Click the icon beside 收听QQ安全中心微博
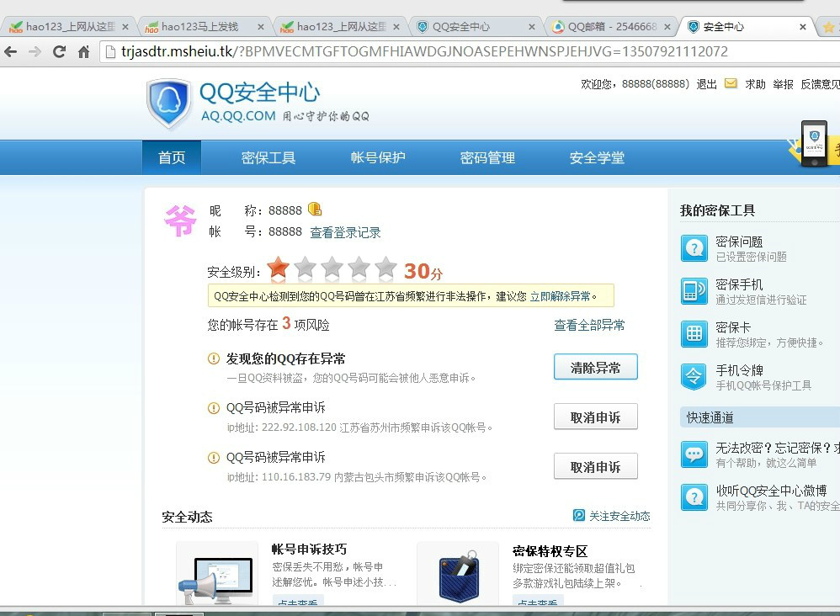This screenshot has height=616, width=840. pyautogui.click(x=694, y=497)
